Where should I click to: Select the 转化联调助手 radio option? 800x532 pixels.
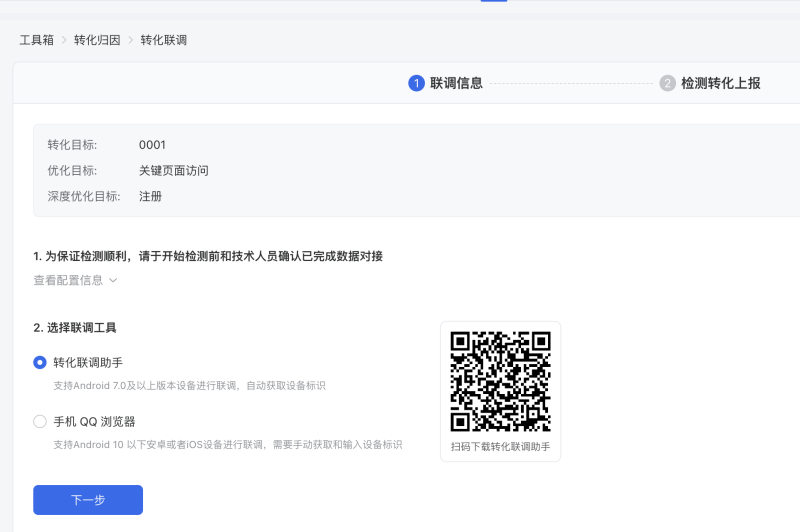40,363
